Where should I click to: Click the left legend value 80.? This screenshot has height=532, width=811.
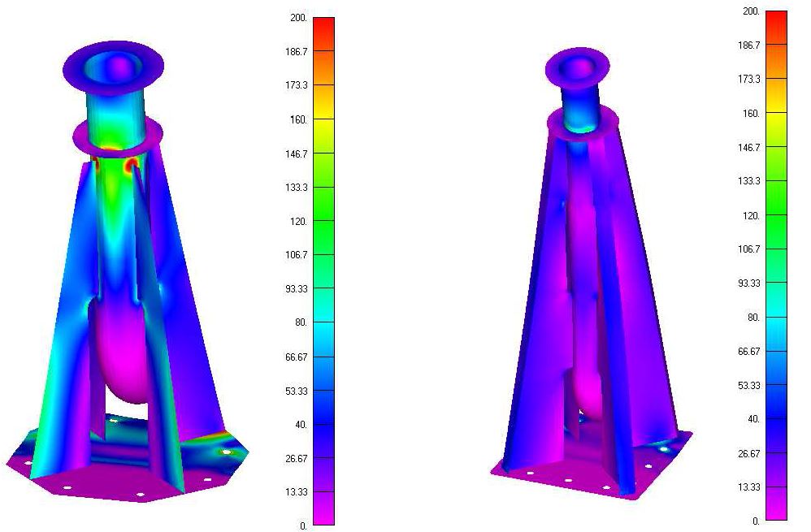(x=301, y=322)
